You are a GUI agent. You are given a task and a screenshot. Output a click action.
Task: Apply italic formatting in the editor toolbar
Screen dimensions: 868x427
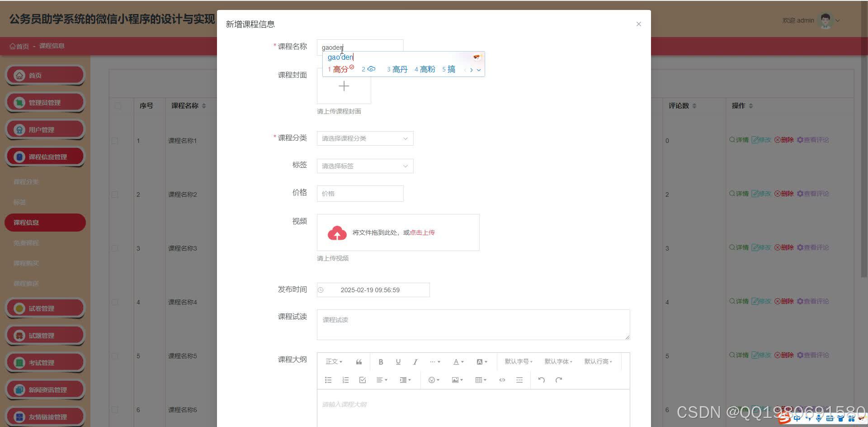[415, 361]
